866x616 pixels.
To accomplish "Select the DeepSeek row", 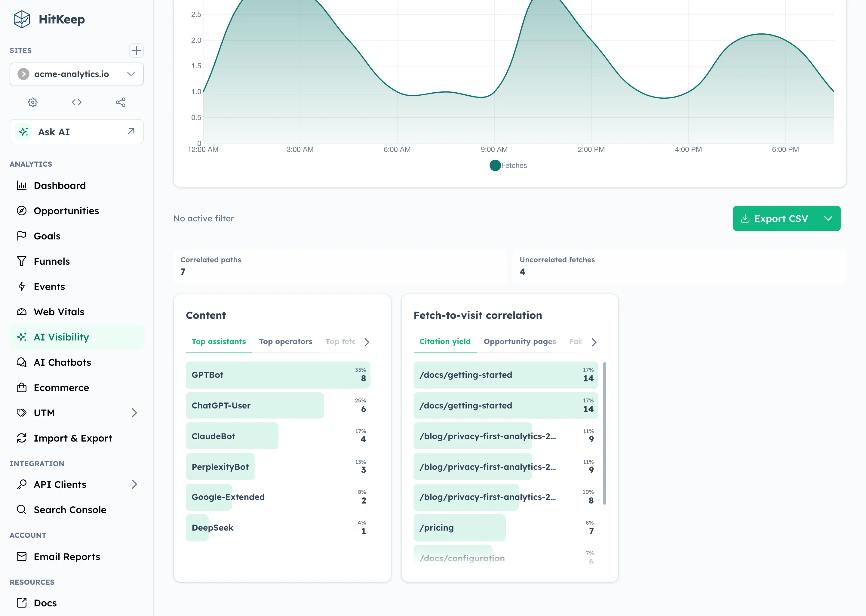I will [x=278, y=528].
